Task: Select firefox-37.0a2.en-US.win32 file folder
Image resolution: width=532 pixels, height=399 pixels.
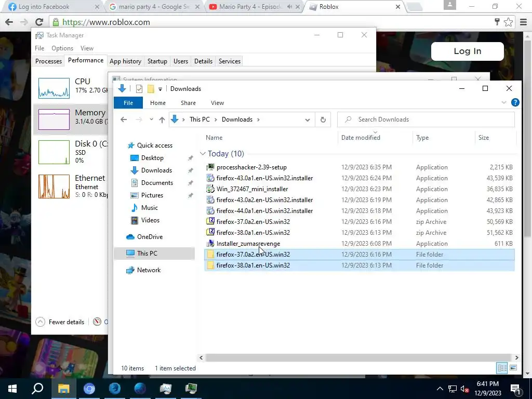Action: [x=360, y=255]
